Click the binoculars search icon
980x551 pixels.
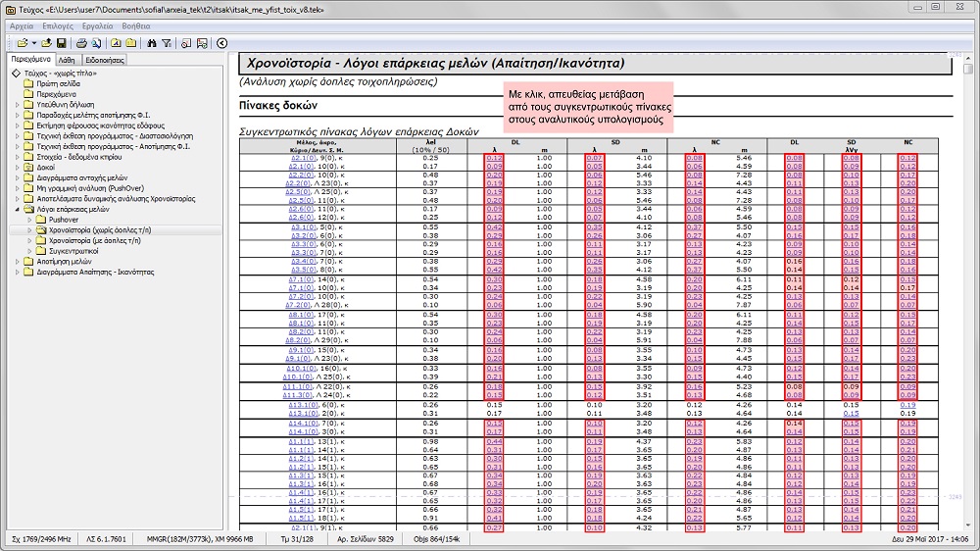tap(152, 43)
